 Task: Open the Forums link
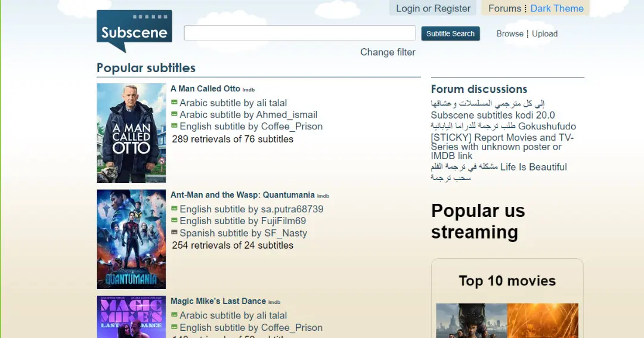pyautogui.click(x=505, y=8)
